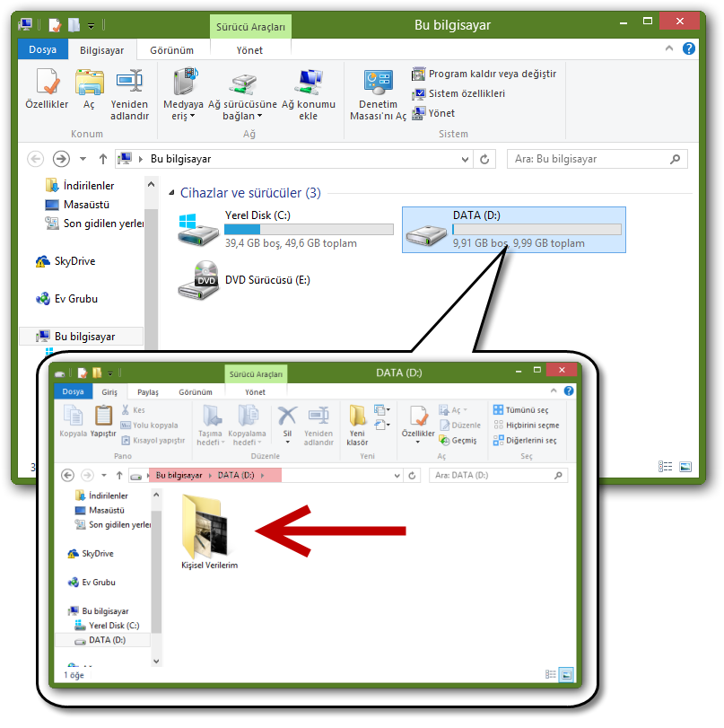Select Yerel Disk (C:) in DATA window sidebar
724x728 pixels.
(109, 626)
